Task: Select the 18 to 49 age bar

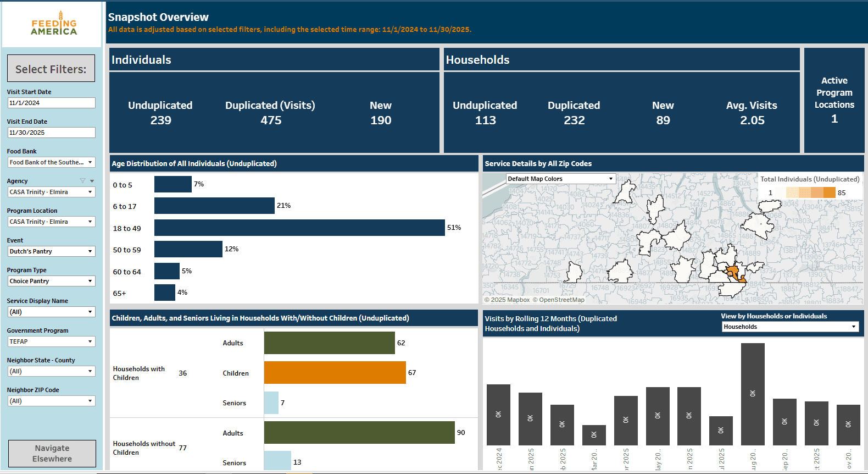Action: pyautogui.click(x=299, y=228)
